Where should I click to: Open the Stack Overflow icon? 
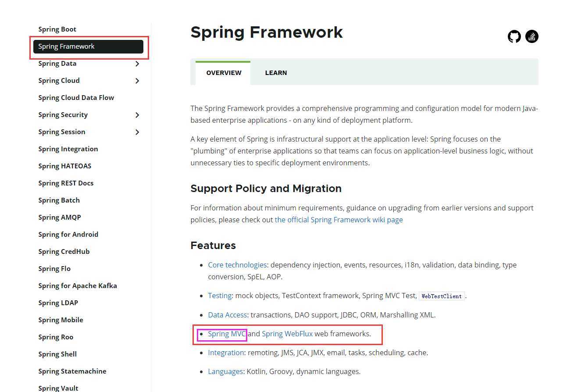click(532, 36)
